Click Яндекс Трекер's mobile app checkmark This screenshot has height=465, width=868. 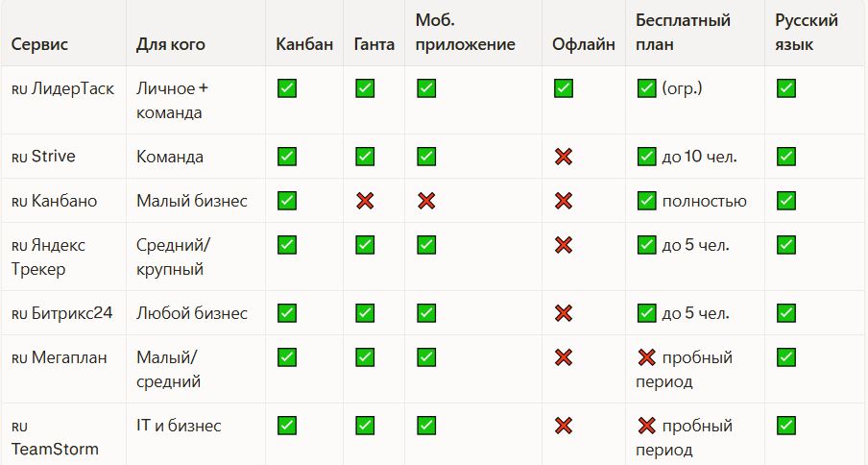pos(426,246)
